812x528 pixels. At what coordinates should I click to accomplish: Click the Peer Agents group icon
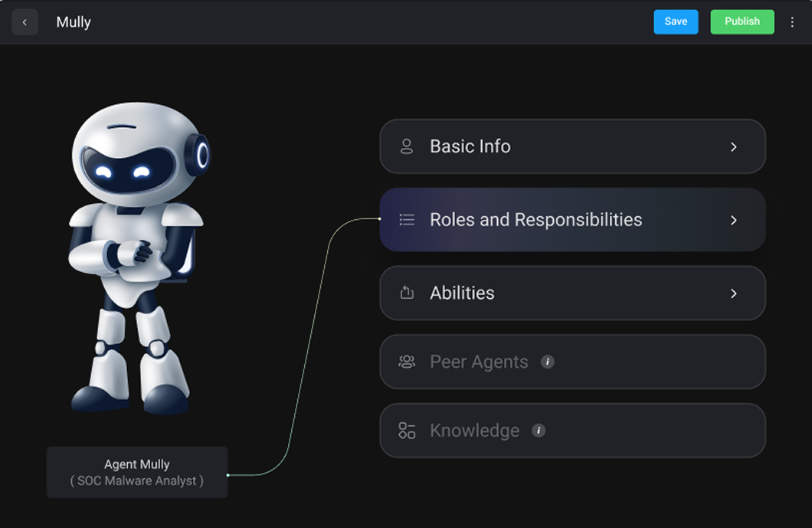coord(407,362)
